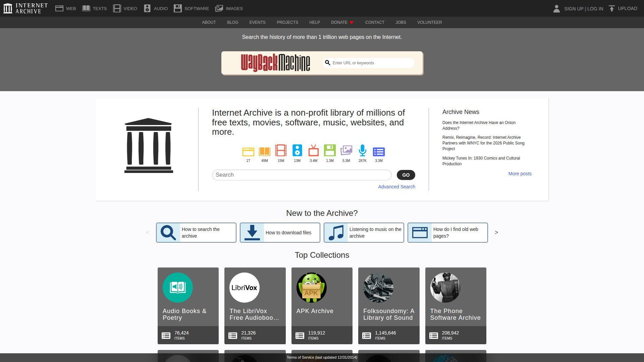The width and height of the screenshot is (644, 362).
Task: Click the carousel next arrow
Action: click(x=496, y=232)
